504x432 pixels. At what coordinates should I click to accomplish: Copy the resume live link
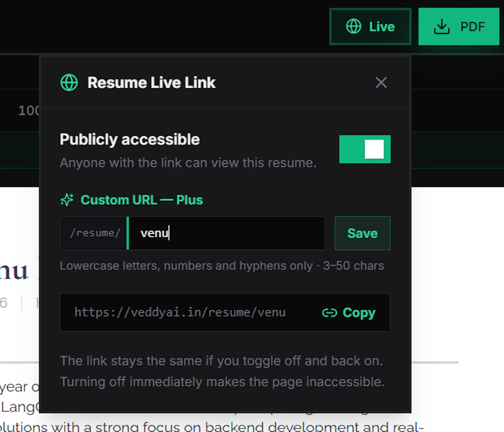pyautogui.click(x=349, y=313)
